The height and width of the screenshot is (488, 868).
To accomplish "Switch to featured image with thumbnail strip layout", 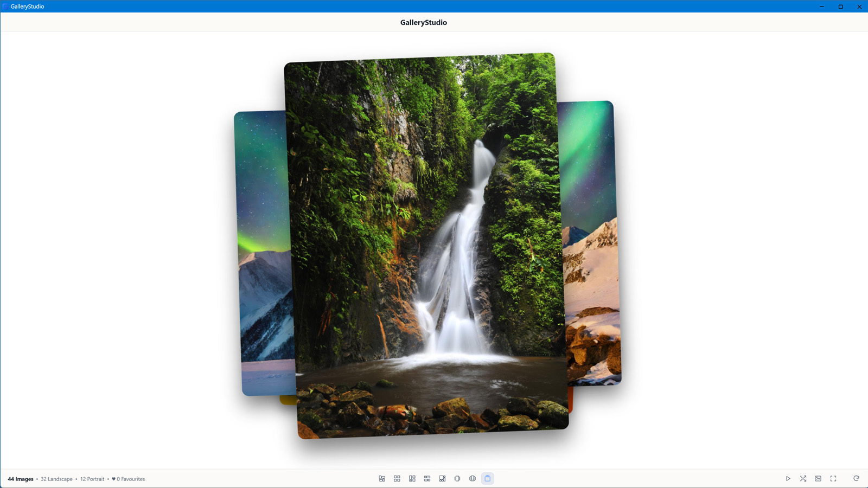I will pyautogui.click(x=443, y=479).
